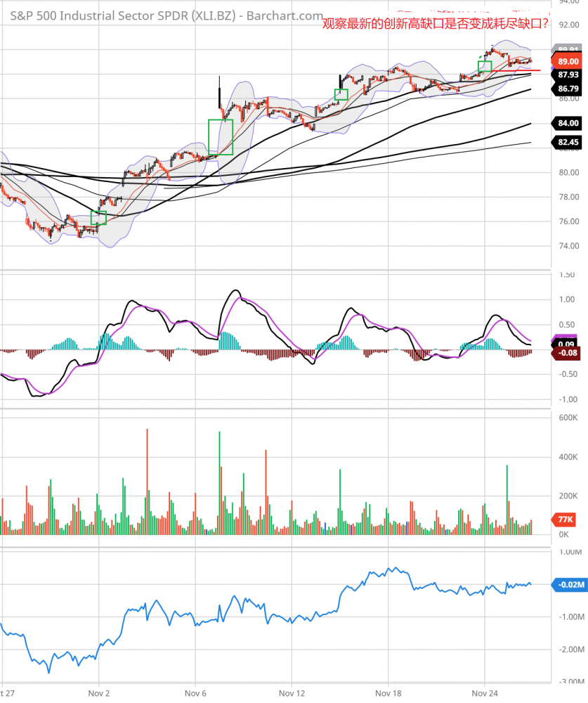Select the 87.93 moving average price tag

pyautogui.click(x=568, y=75)
